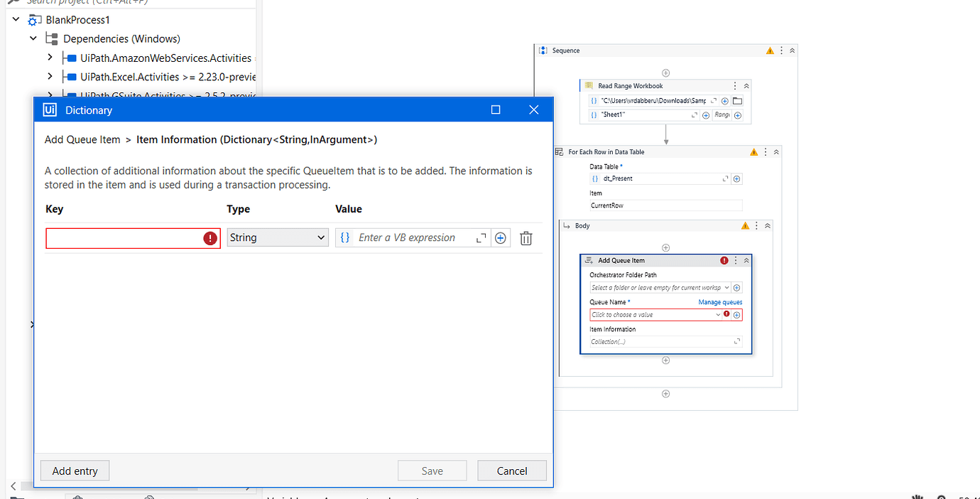This screenshot has width=980, height=499.
Task: Open the folder browser for the workbook path
Action: pos(737,101)
